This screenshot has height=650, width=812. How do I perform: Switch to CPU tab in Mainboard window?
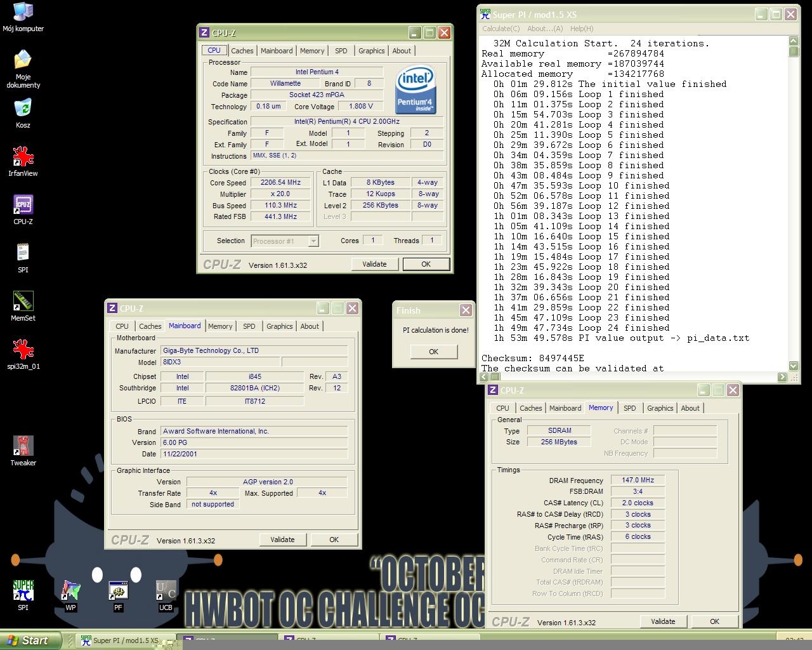122,326
